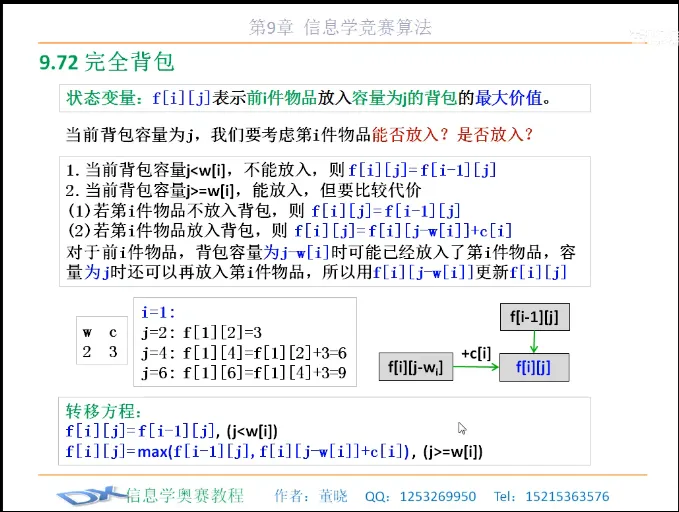Click the line j=2: f[1][2]=3
Screen dimensions: 679x512
tap(200, 333)
